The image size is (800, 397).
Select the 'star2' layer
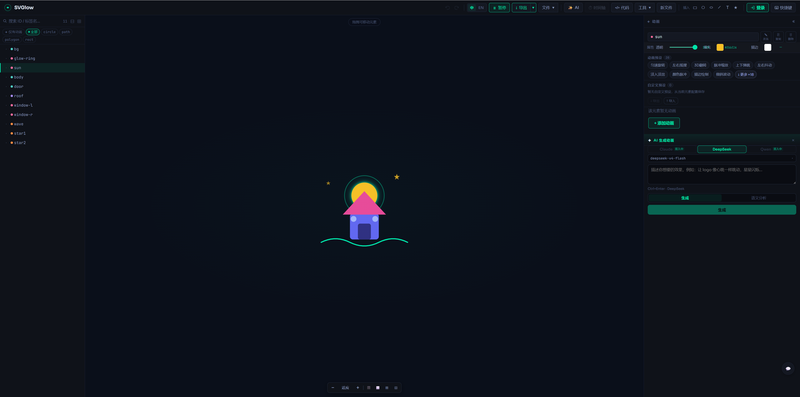[42, 143]
